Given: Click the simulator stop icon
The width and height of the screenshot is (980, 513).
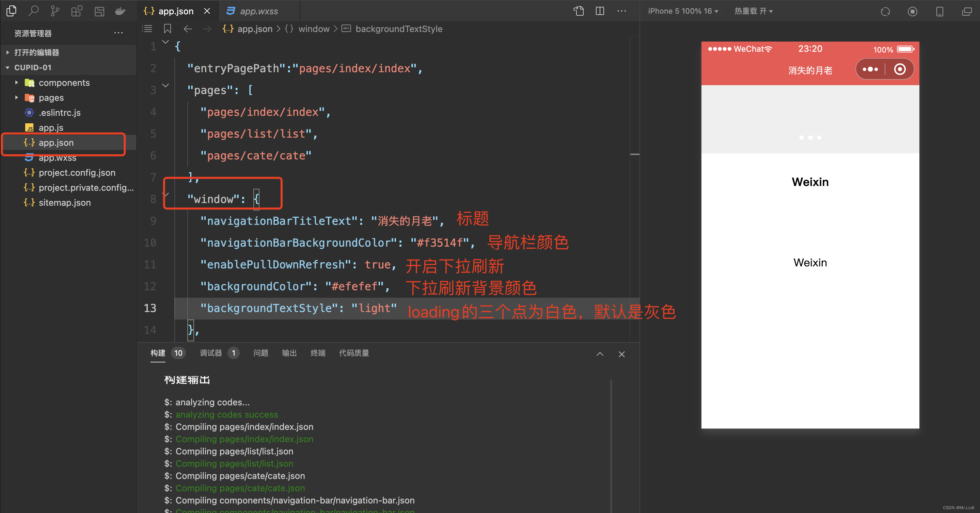Looking at the screenshot, I should (912, 12).
